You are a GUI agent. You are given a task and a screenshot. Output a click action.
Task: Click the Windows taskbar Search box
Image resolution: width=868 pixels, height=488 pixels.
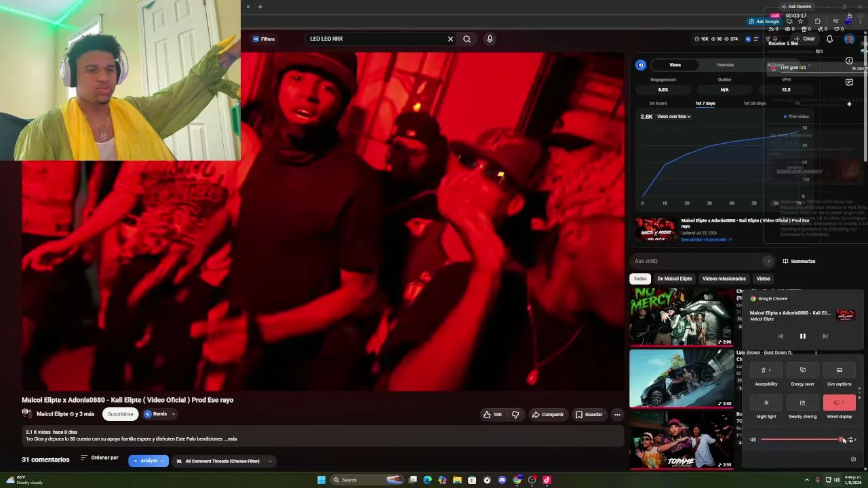(367, 480)
